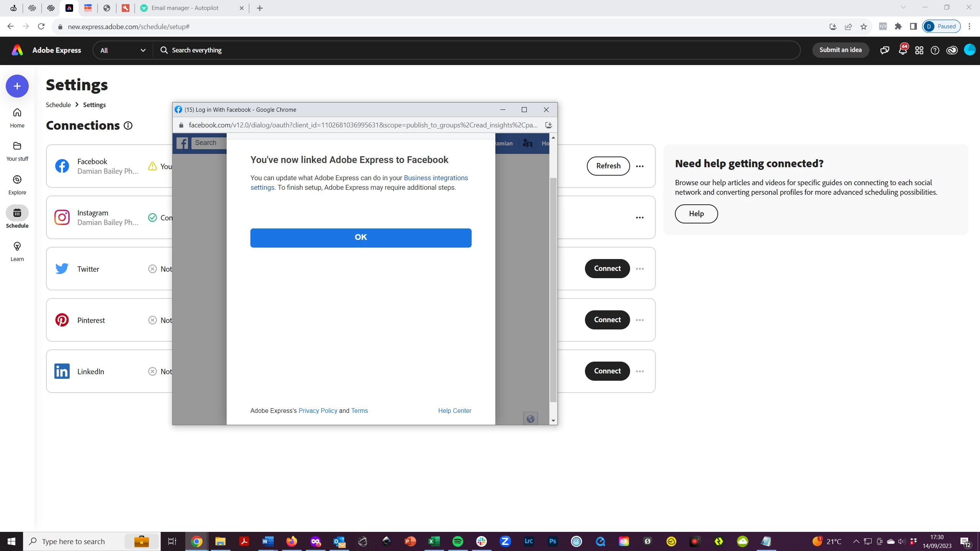Image resolution: width=980 pixels, height=551 pixels.
Task: Open Facebook connection more options menu
Action: click(640, 166)
